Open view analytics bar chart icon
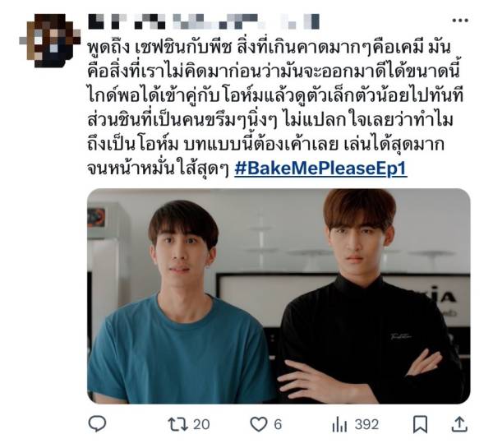 pyautogui.click(x=339, y=425)
